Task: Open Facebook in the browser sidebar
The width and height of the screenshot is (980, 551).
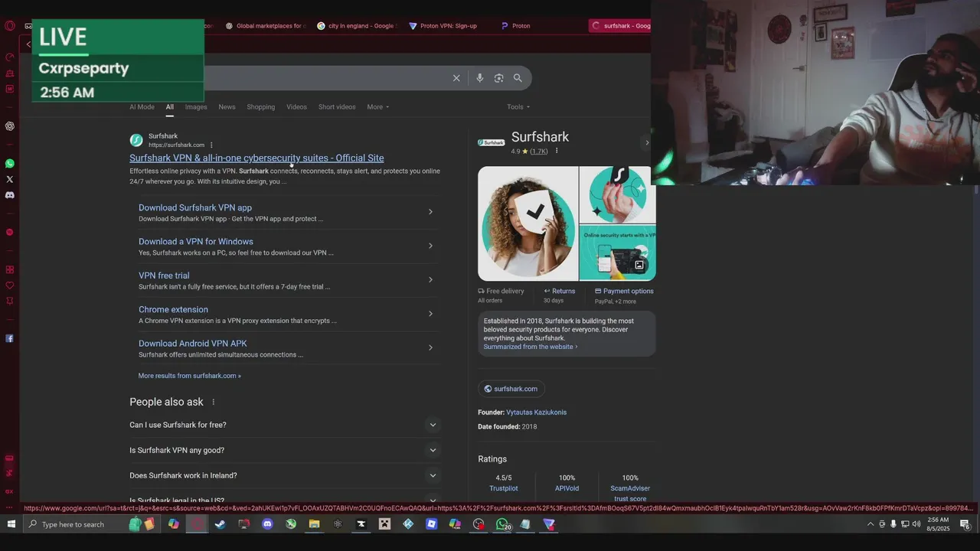Action: point(9,338)
